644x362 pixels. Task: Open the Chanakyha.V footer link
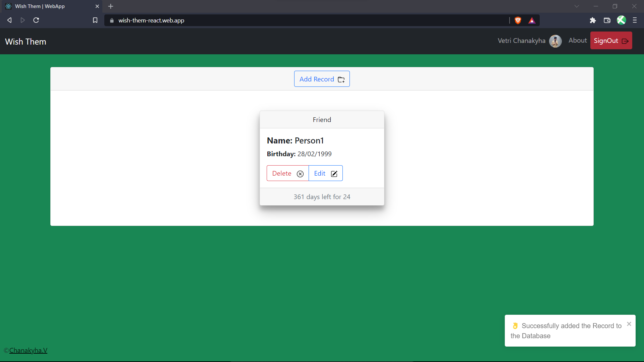point(28,350)
